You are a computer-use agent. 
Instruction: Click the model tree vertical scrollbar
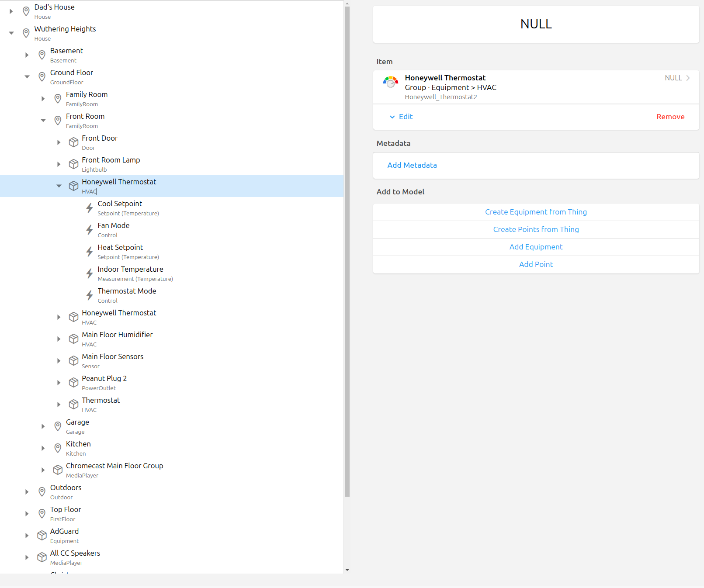click(347, 262)
